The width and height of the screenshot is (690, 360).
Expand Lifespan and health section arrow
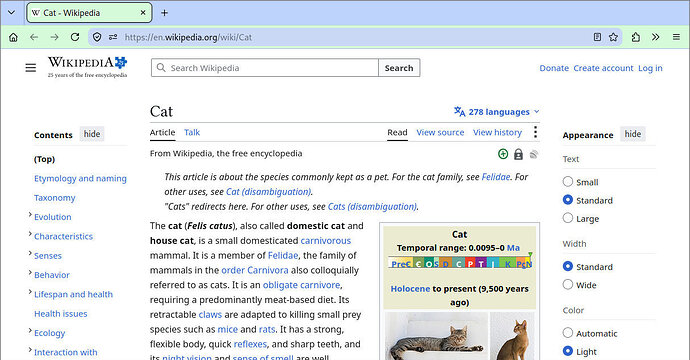point(30,292)
